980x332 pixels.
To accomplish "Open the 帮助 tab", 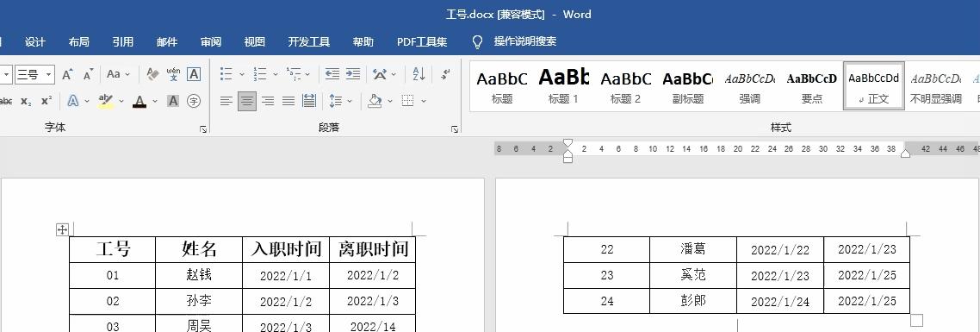I will click(x=363, y=42).
